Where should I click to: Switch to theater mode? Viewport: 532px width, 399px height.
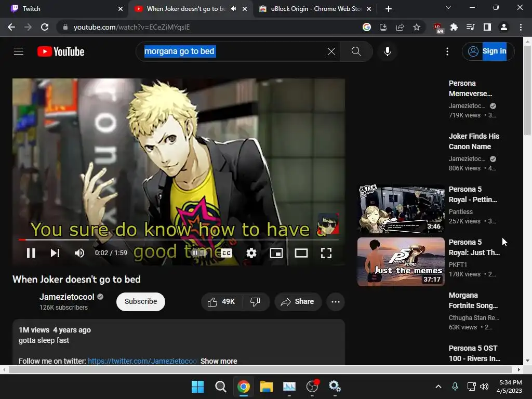301,253
